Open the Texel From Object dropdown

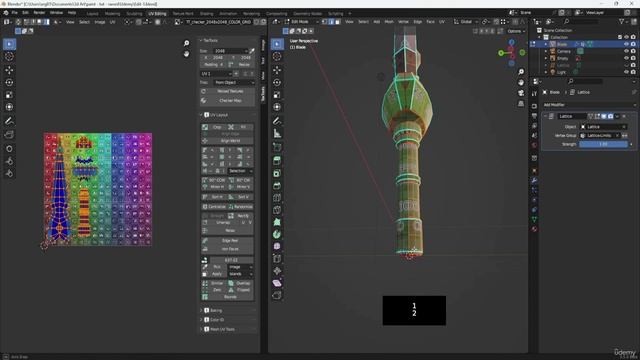coord(234,82)
